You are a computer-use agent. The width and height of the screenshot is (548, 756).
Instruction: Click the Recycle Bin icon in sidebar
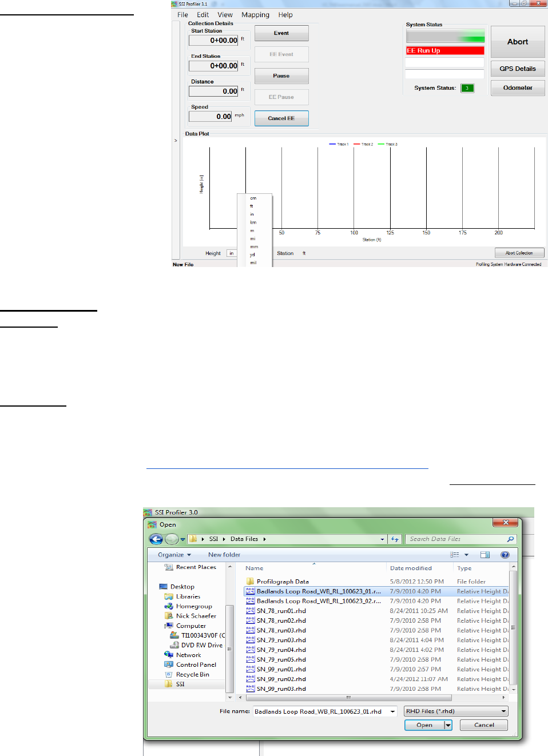(x=169, y=674)
